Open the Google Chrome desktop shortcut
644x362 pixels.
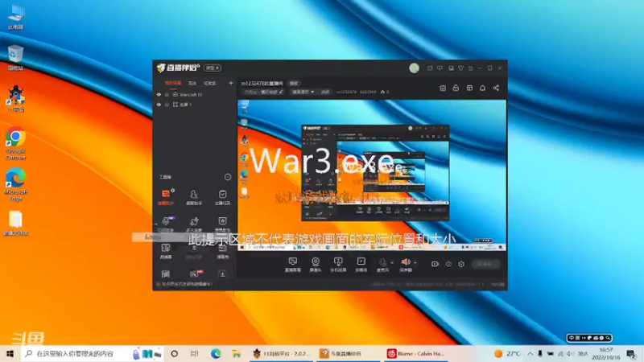click(15, 143)
